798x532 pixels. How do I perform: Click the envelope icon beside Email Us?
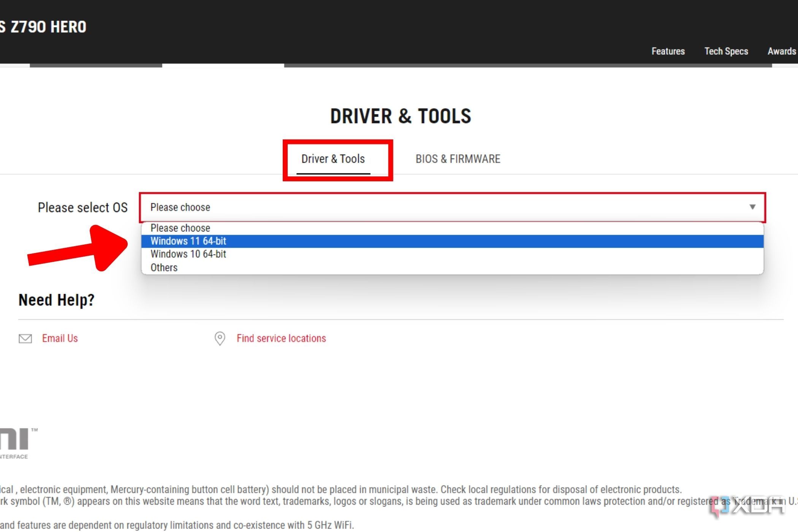click(x=25, y=338)
